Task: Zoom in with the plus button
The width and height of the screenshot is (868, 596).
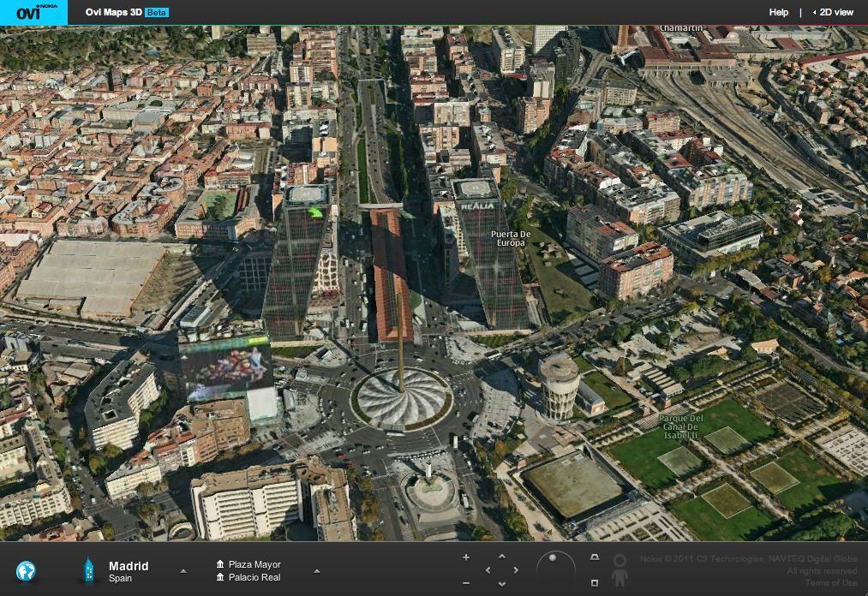Action: [x=466, y=557]
